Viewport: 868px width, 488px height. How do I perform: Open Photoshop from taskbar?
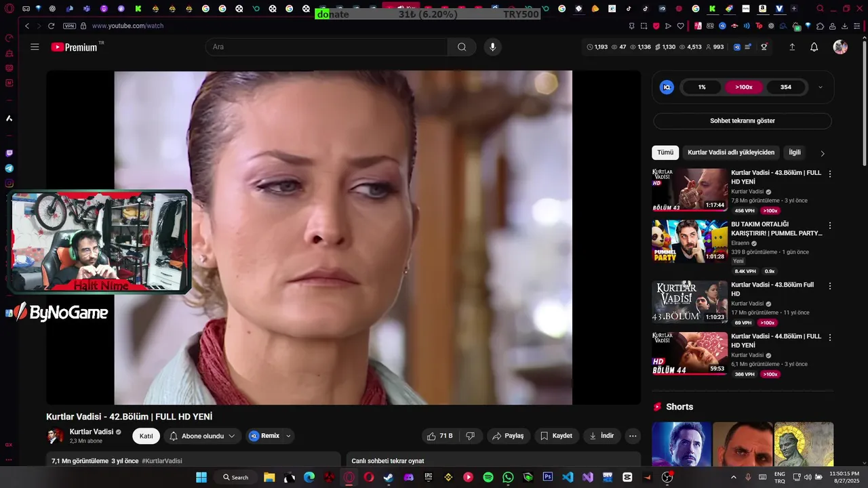click(x=548, y=477)
